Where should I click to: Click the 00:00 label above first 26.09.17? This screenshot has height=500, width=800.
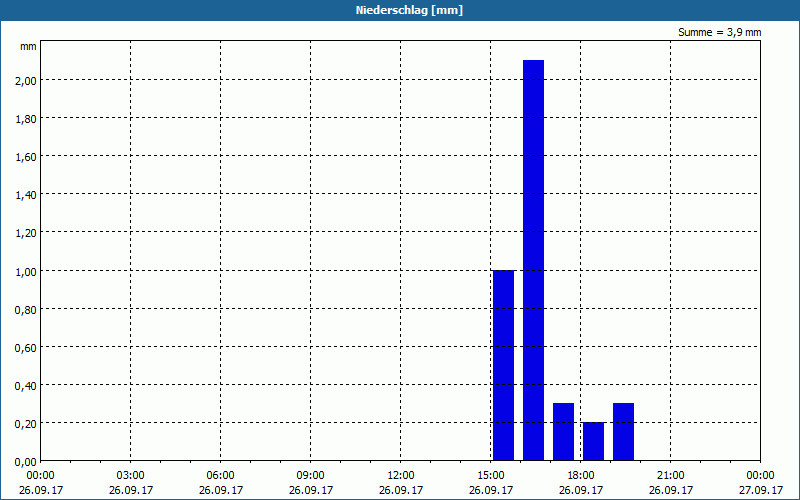point(41,476)
